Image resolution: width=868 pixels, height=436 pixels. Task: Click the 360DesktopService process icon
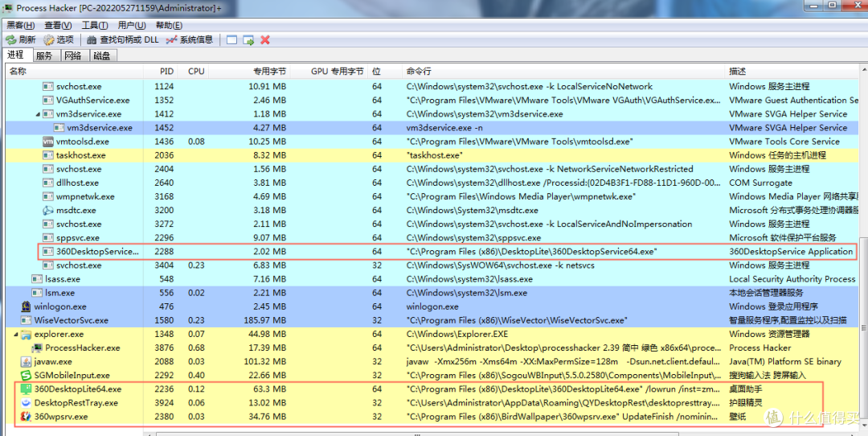tap(48, 252)
